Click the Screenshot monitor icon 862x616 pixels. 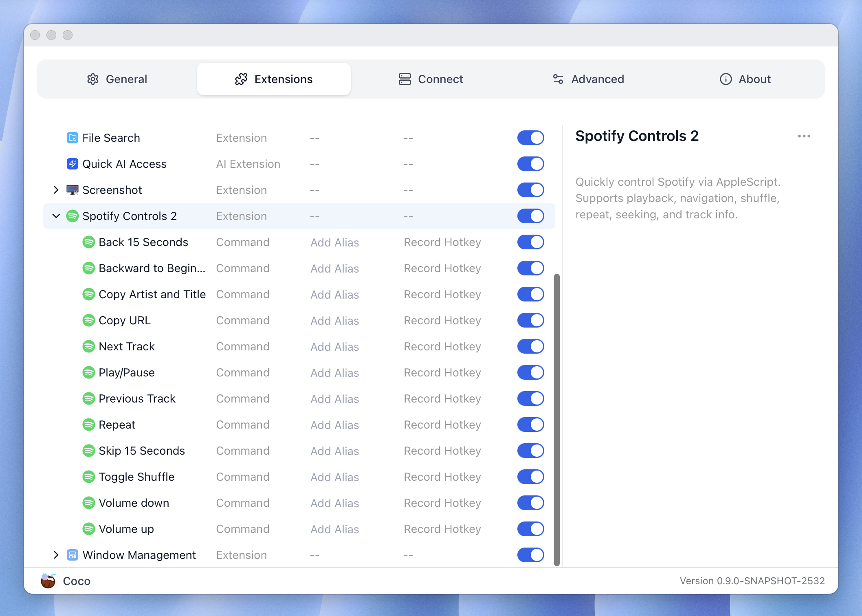click(72, 190)
